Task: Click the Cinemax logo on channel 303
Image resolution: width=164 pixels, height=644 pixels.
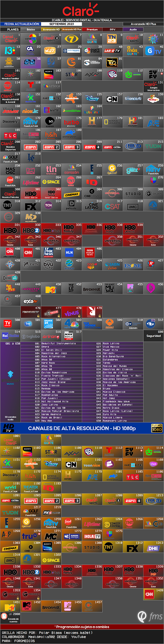Action: click(x=71, y=195)
